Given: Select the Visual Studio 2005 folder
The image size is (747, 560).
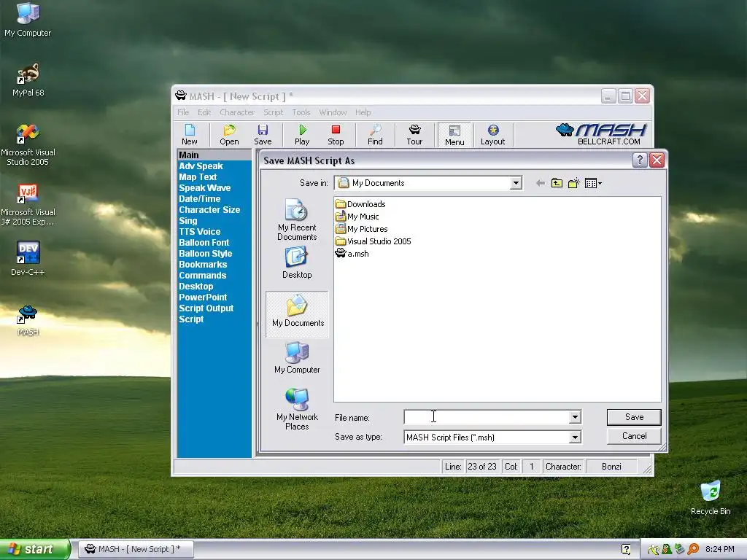Looking at the screenshot, I should (373, 241).
